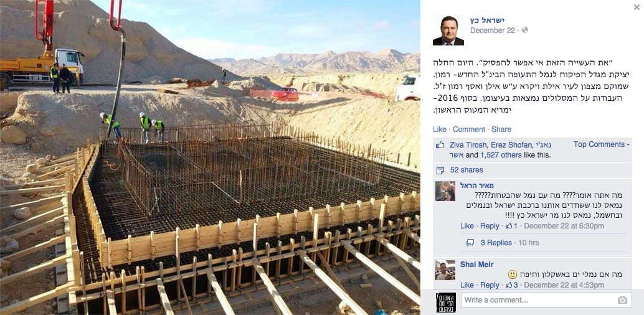Viewport: 644px width, 315px height.
Task: Close the photo viewer with the X icon
Action: tap(637, 7)
